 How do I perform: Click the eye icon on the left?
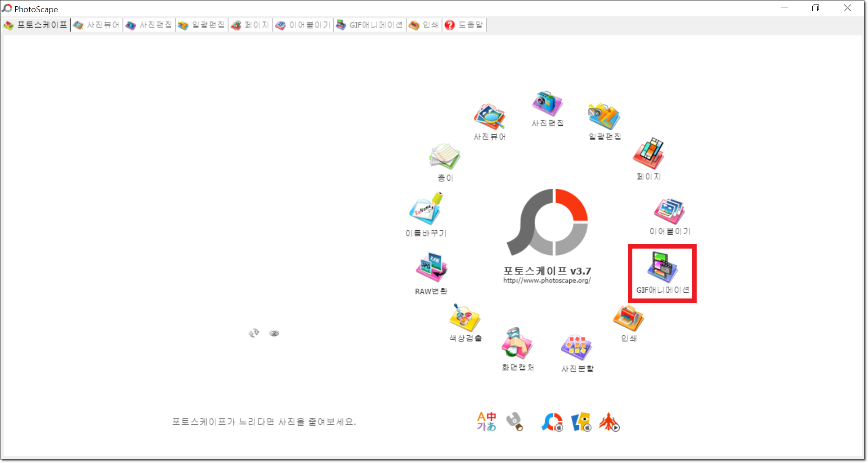point(274,333)
